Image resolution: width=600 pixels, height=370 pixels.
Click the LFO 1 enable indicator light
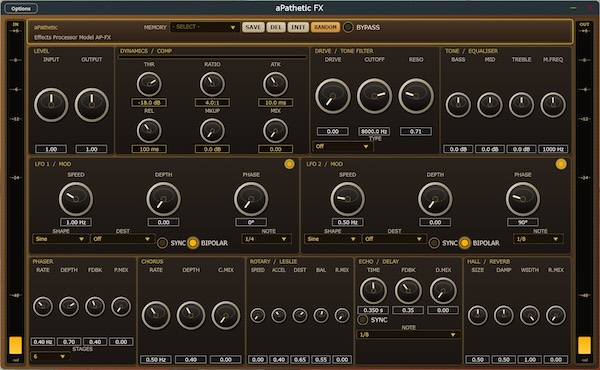click(289, 164)
